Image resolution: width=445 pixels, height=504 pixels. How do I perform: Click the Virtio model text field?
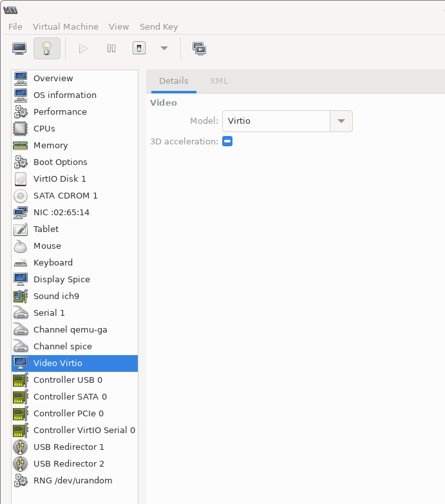pyautogui.click(x=276, y=121)
